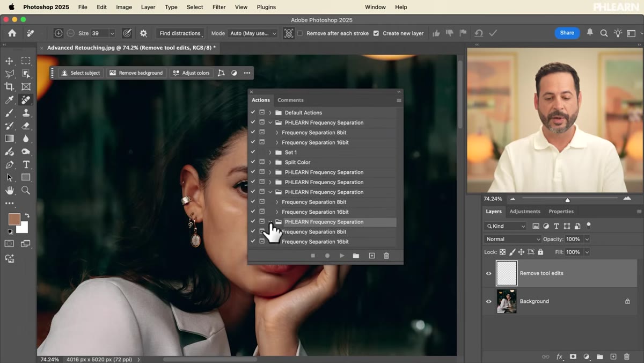Image resolution: width=644 pixels, height=363 pixels.
Task: Select the Path Selection tool
Action: point(10,177)
